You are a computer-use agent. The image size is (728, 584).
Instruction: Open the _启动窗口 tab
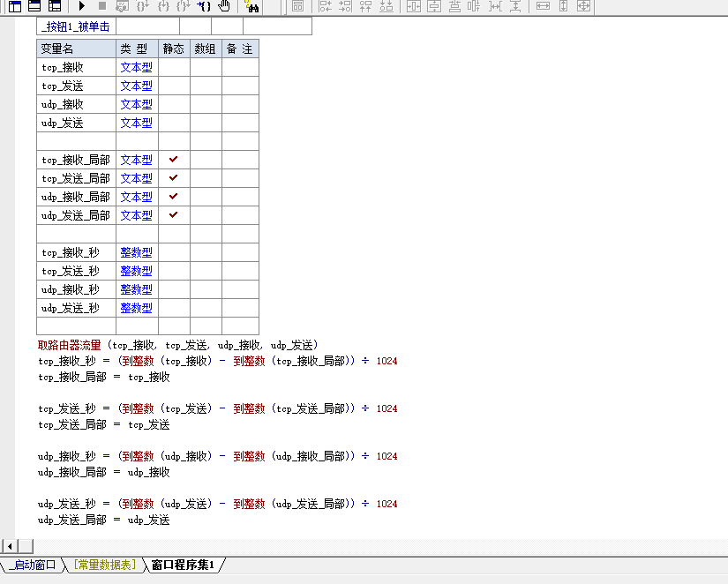tap(31, 565)
